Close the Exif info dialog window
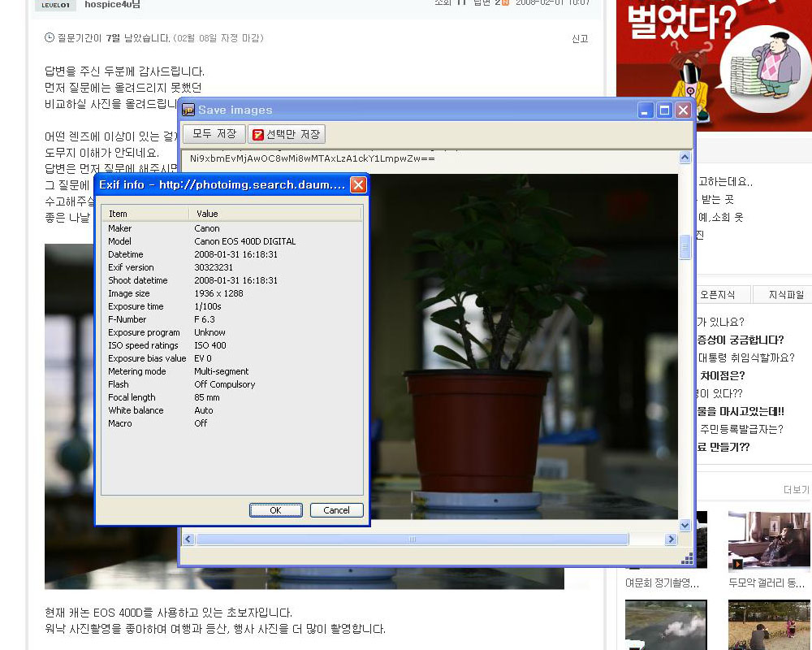Screen dimensions: 812x650 (357, 185)
